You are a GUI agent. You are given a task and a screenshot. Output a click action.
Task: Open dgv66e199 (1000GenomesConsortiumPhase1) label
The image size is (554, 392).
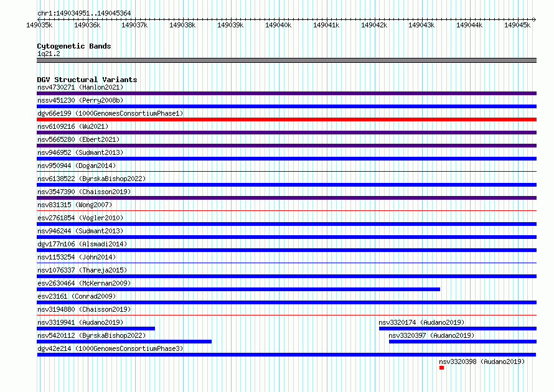click(110, 113)
